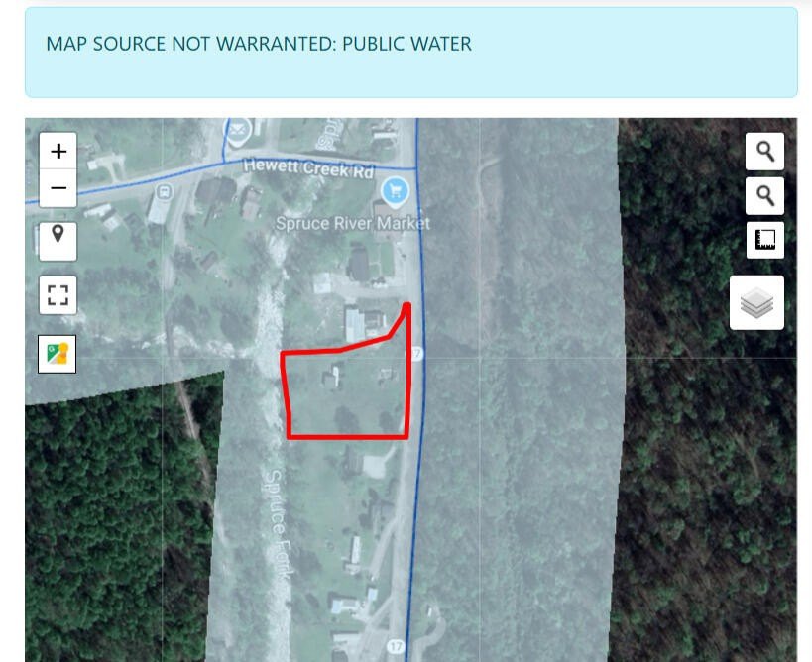Viewport: 812px width, 662px height.
Task: Click the Hewett Creek Rd label
Action: point(308,168)
